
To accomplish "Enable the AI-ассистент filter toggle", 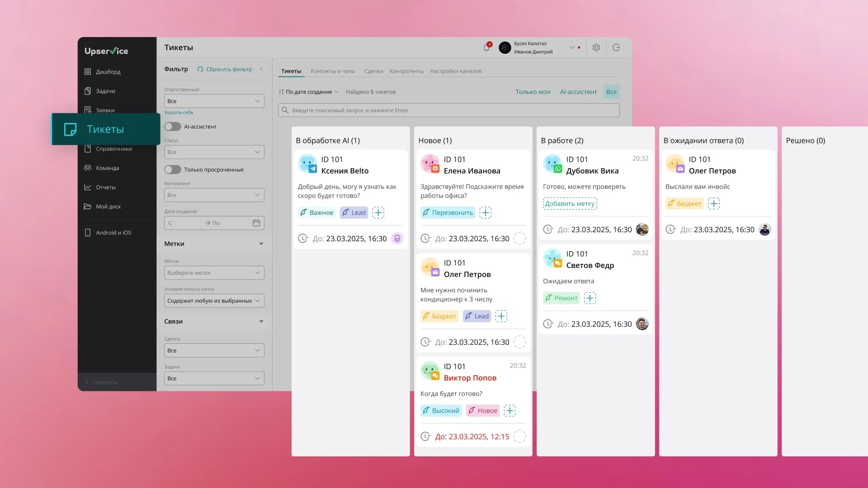I will (173, 127).
